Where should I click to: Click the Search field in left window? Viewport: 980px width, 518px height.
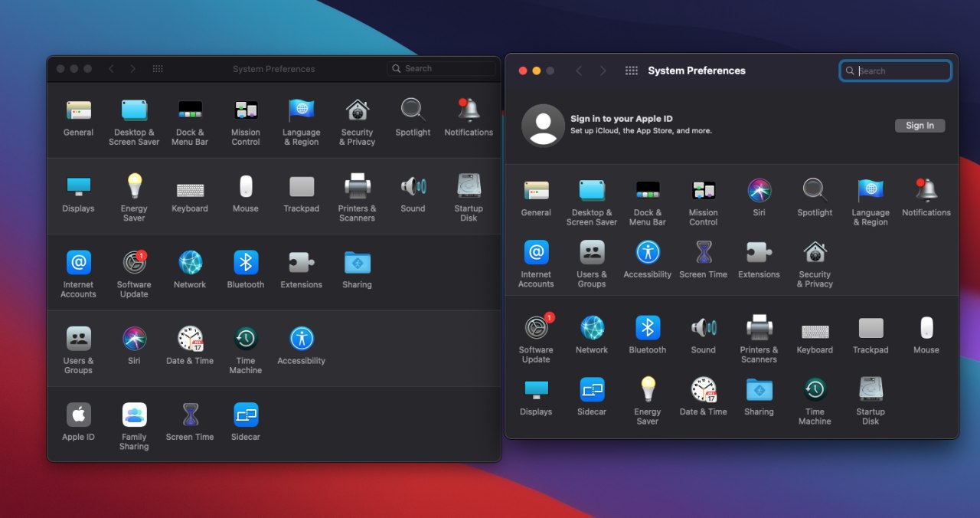coord(441,68)
